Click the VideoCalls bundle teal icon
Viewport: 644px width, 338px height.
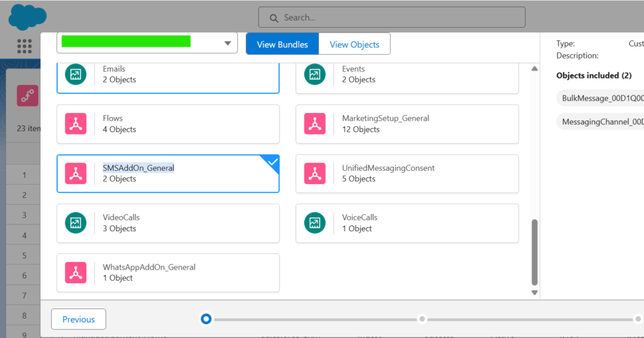(x=75, y=223)
